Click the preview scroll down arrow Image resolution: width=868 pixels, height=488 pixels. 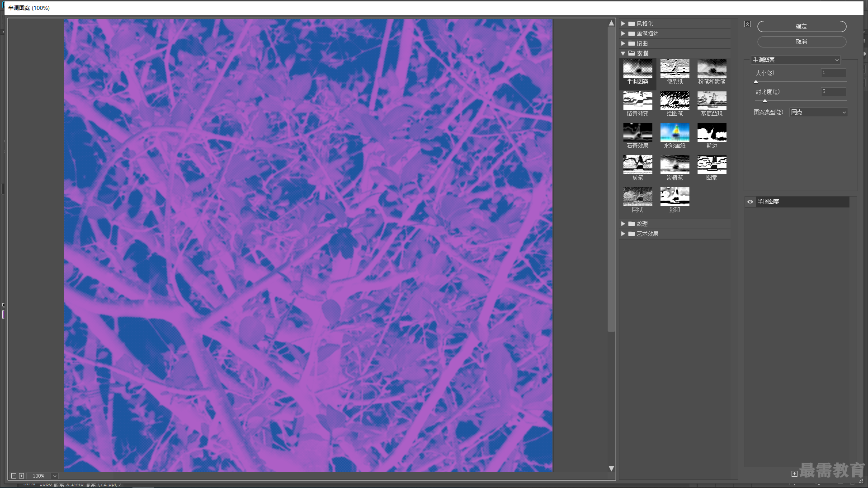tap(611, 469)
